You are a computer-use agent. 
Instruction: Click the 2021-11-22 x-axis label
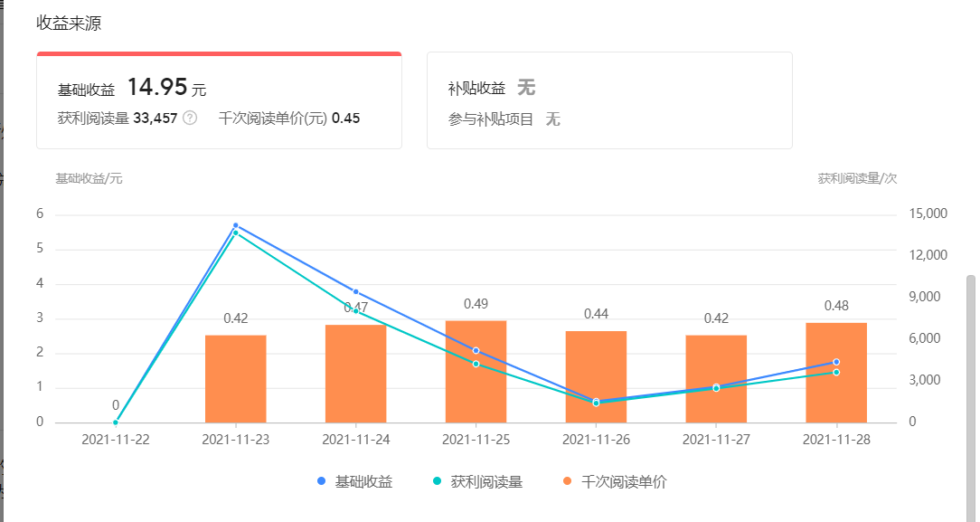(x=114, y=439)
